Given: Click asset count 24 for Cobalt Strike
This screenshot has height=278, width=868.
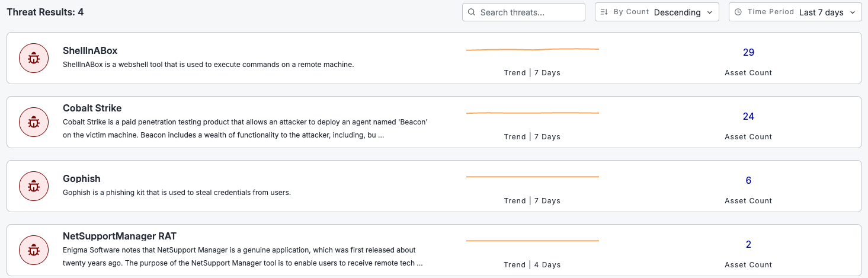Looking at the screenshot, I should (x=748, y=117).
